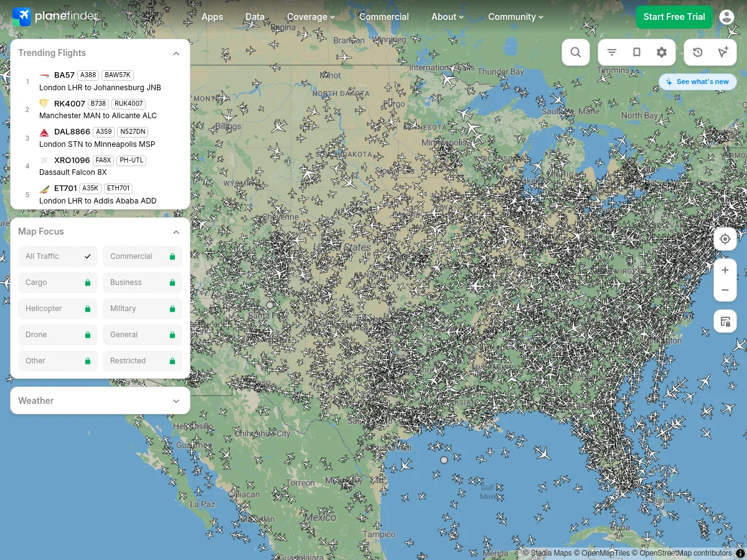Enable the Helicopter map focus filter
The height and width of the screenshot is (560, 747).
coord(58,309)
